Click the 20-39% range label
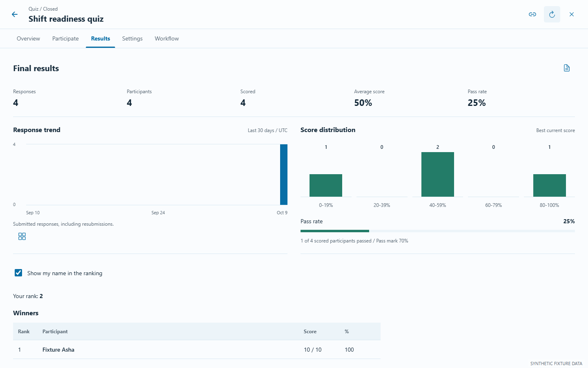Screen dimensions: 588x368 382,205
